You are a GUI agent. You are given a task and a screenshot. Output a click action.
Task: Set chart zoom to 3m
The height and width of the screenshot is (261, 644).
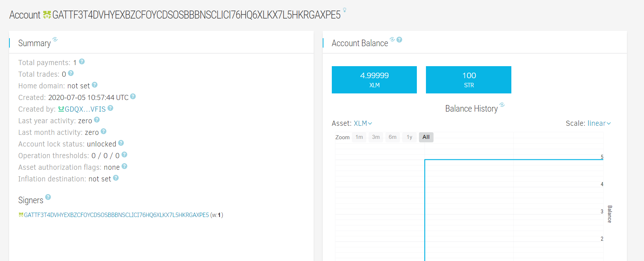coord(376,137)
